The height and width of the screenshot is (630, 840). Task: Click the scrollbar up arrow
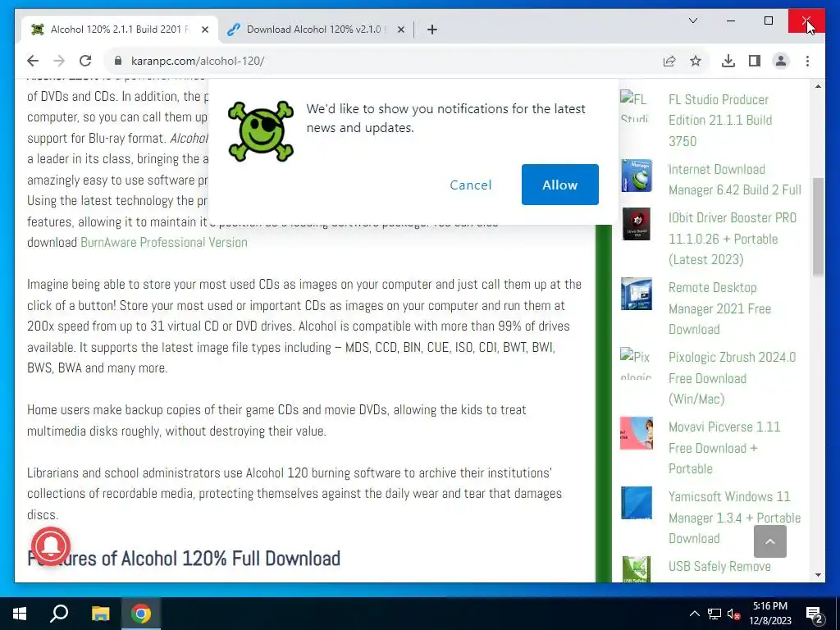pos(818,85)
